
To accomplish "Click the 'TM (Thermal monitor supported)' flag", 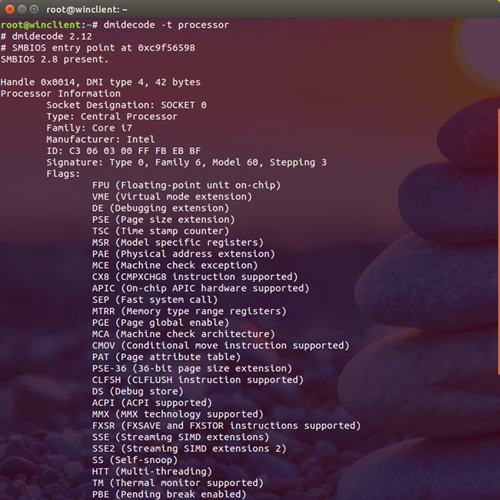I will 178,483.
